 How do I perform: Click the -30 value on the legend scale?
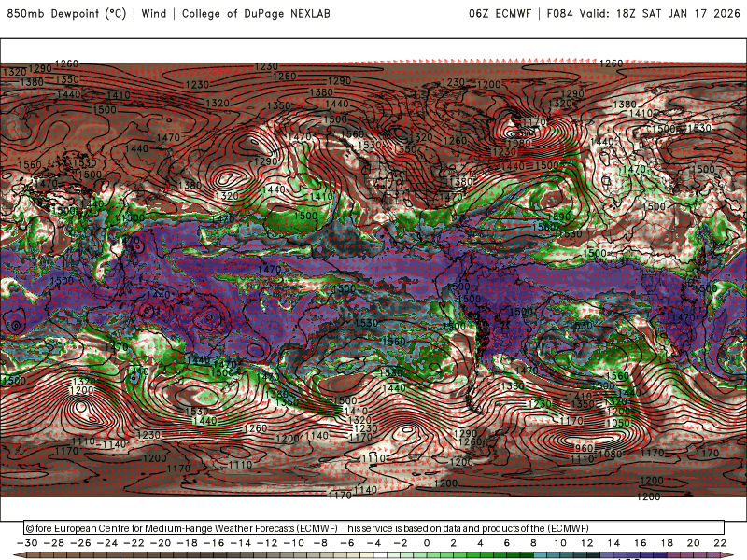(x=27, y=543)
